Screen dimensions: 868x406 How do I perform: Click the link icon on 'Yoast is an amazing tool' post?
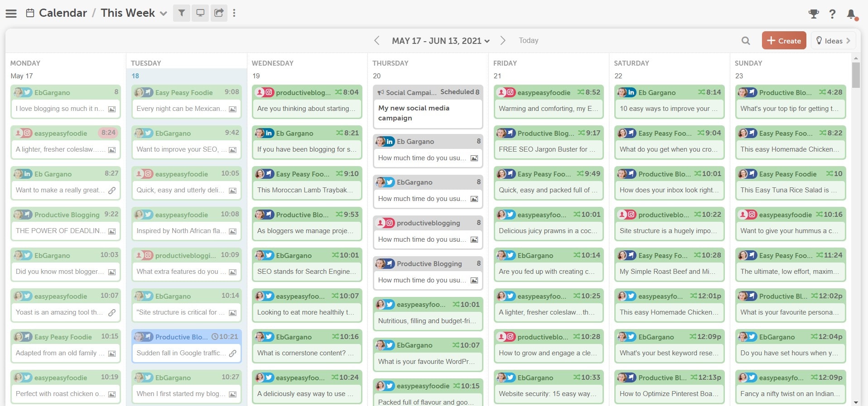click(112, 313)
